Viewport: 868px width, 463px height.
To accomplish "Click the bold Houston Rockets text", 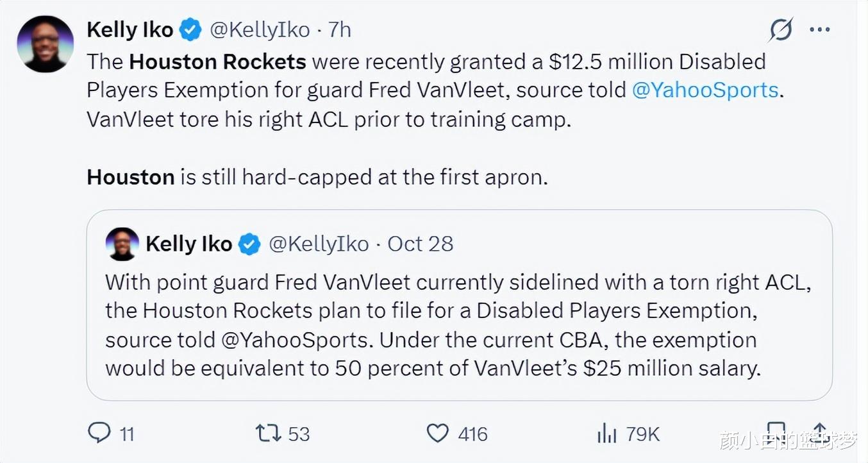I will pyautogui.click(x=218, y=62).
